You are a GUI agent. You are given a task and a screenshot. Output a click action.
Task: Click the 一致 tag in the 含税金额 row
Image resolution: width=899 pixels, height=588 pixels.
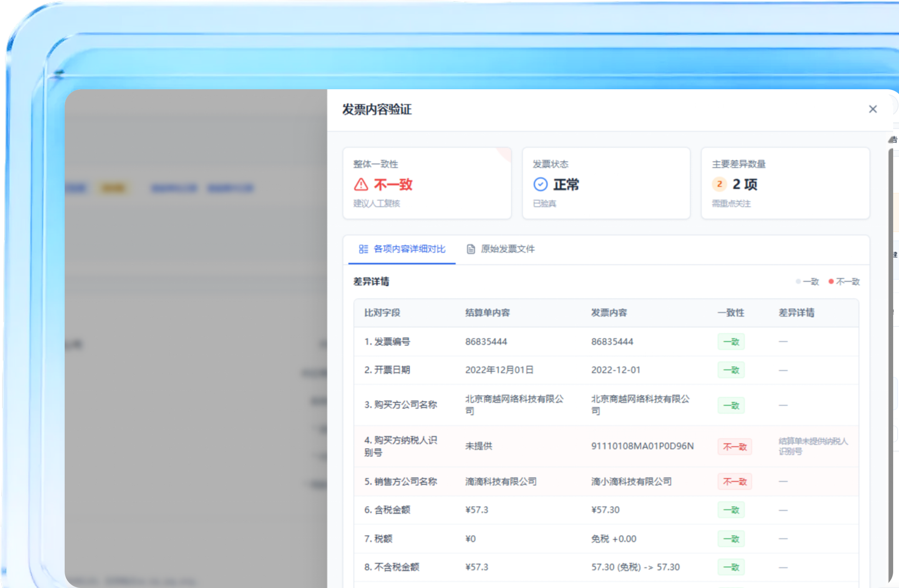tap(731, 510)
